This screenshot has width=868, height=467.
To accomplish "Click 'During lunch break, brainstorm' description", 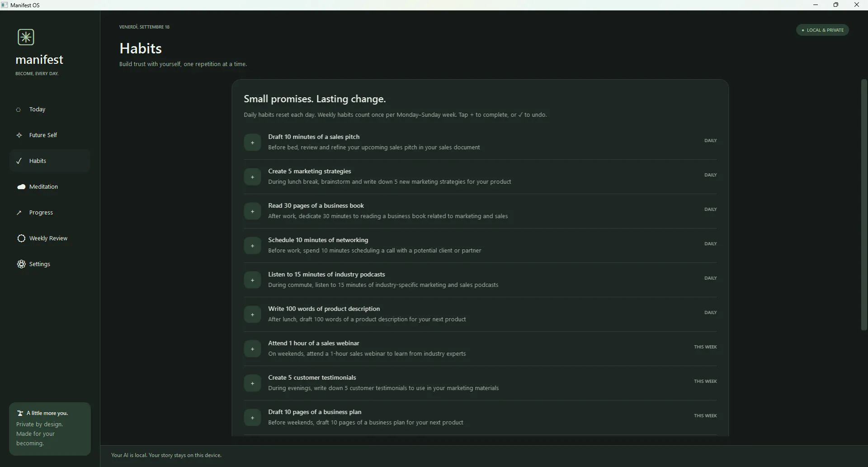I will click(x=390, y=181).
